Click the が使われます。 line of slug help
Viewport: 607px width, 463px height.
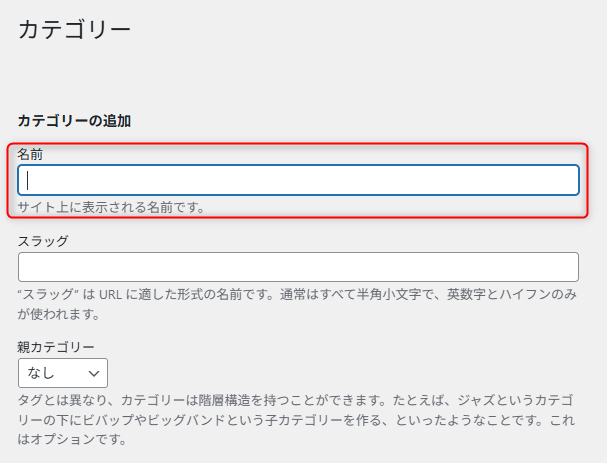click(x=58, y=314)
